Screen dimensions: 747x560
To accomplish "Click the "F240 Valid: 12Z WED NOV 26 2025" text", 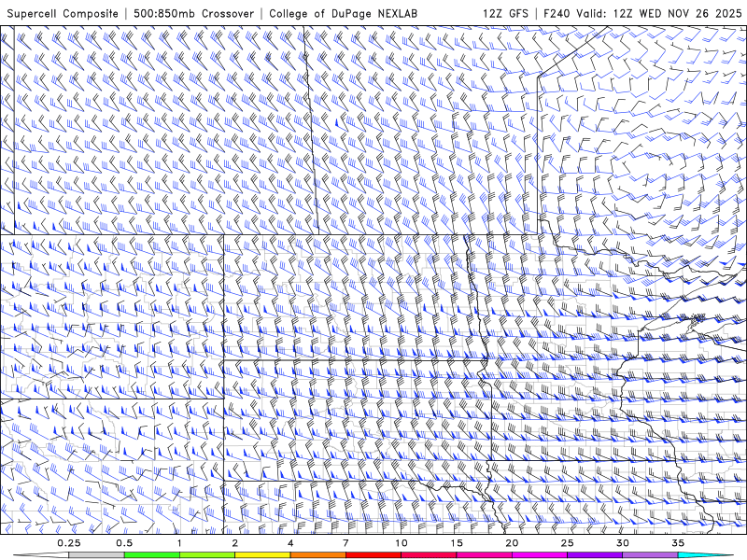I will 642,13.
